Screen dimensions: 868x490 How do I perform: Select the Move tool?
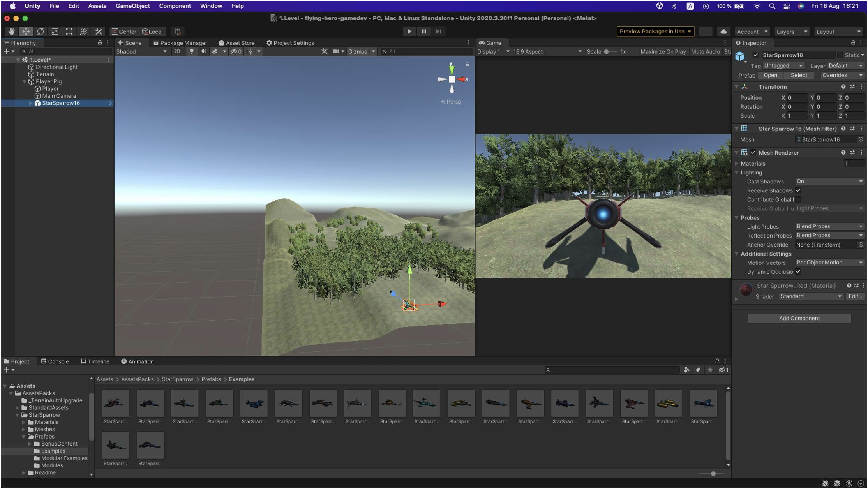26,32
